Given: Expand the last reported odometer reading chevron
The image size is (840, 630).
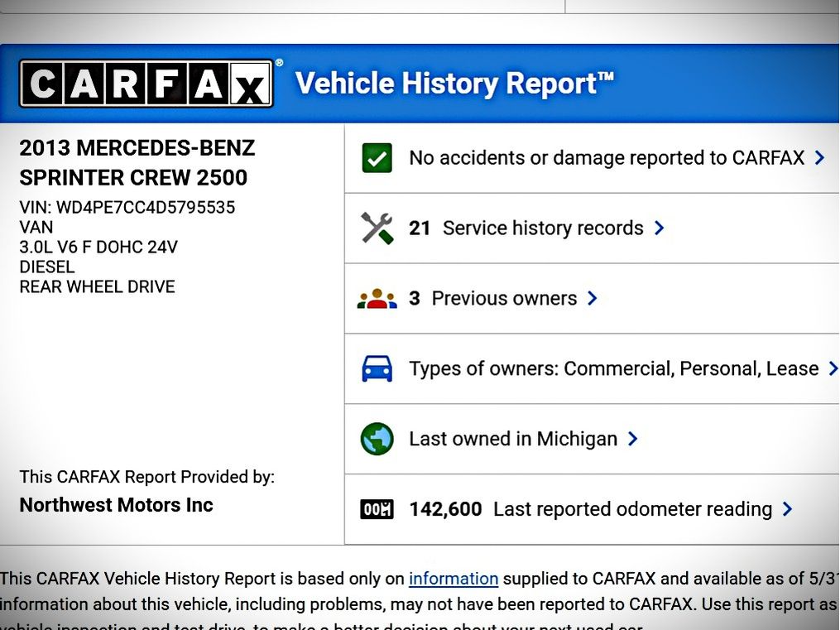Looking at the screenshot, I should (787, 509).
